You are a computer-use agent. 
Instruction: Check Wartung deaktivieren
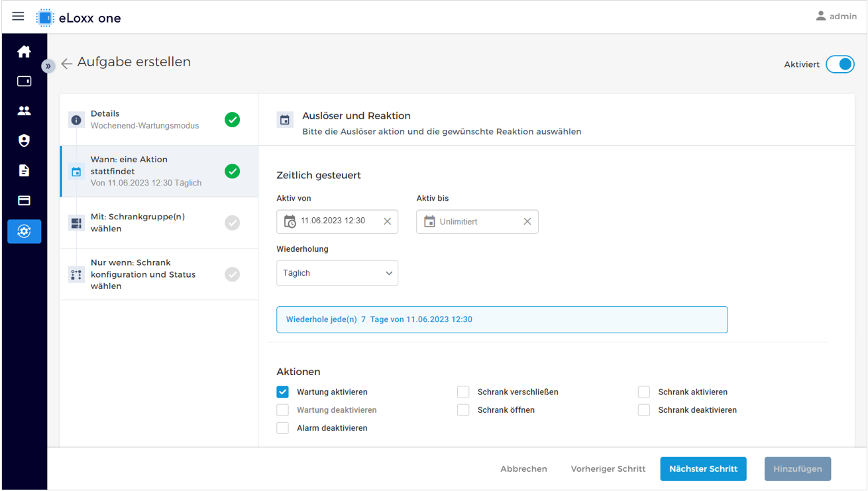(x=283, y=410)
